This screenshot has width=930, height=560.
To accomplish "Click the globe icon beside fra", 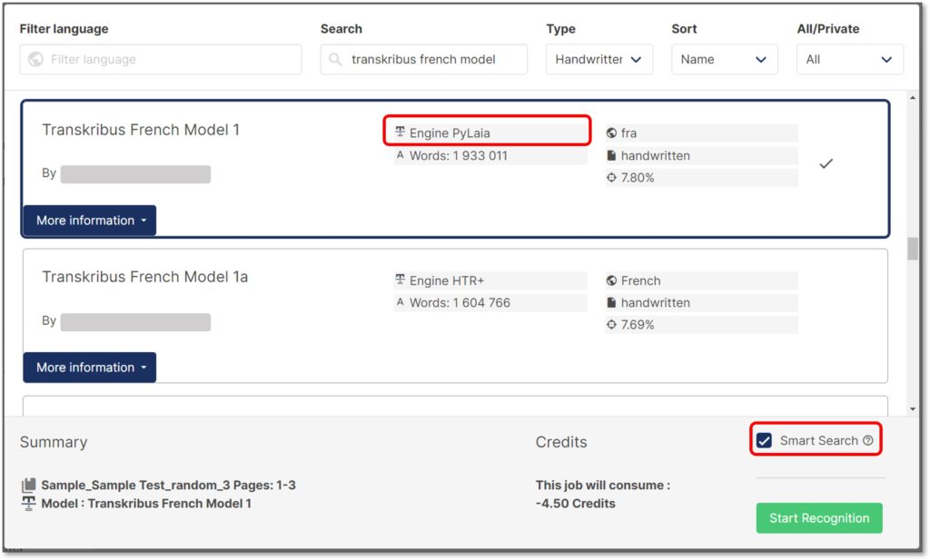I will (x=611, y=133).
